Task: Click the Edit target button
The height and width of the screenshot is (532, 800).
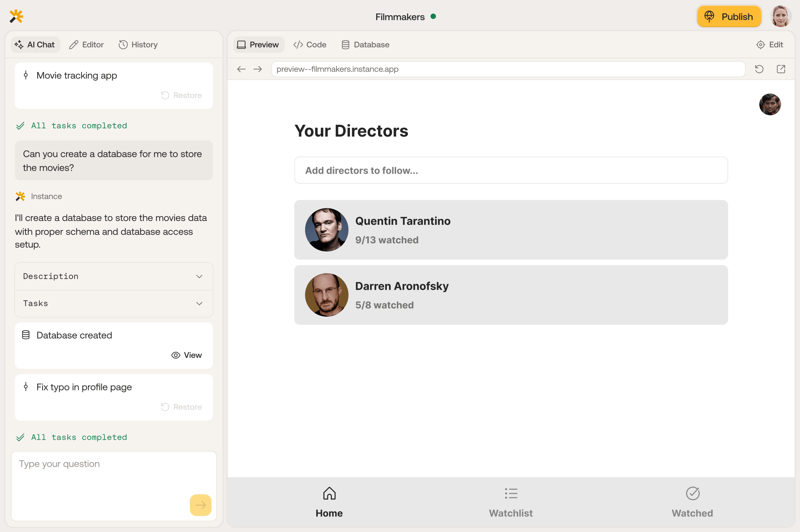Action: 770,45
